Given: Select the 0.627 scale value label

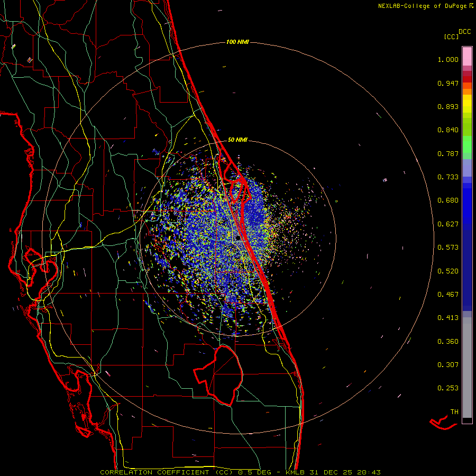Looking at the screenshot, I should [x=448, y=224].
